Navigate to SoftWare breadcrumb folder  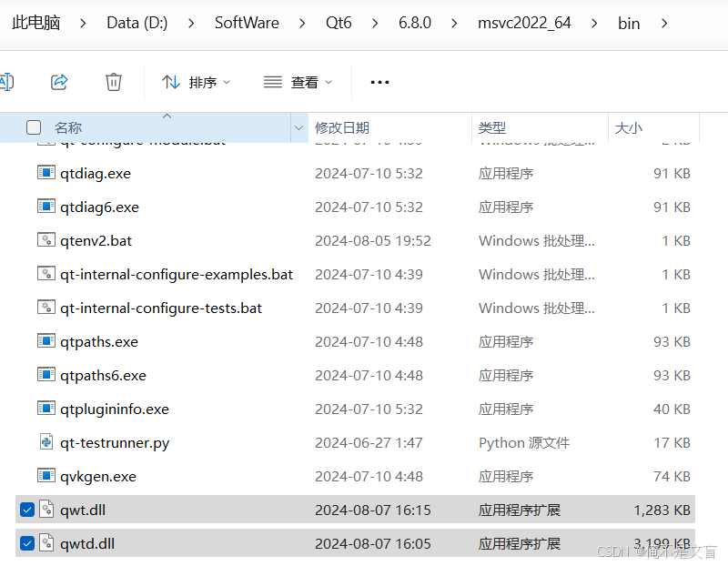click(x=247, y=22)
